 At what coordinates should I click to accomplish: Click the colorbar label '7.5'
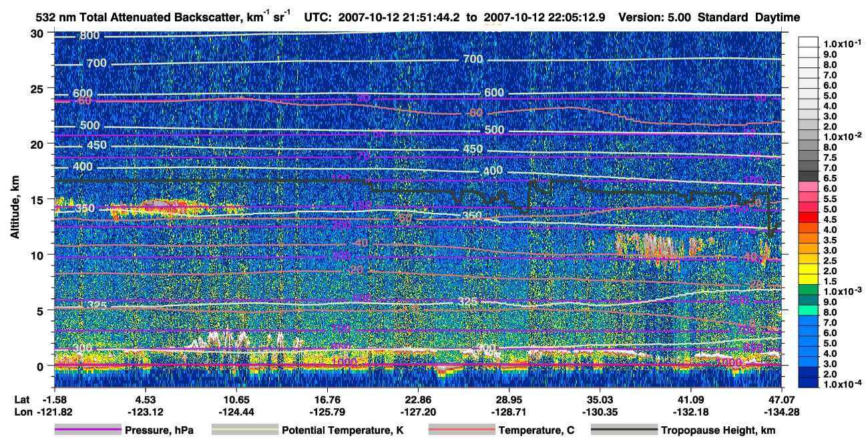[x=831, y=157]
